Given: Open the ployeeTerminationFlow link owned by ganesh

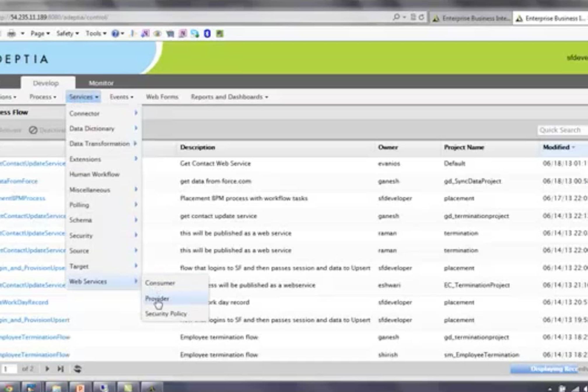Looking at the screenshot, I should point(35,337).
